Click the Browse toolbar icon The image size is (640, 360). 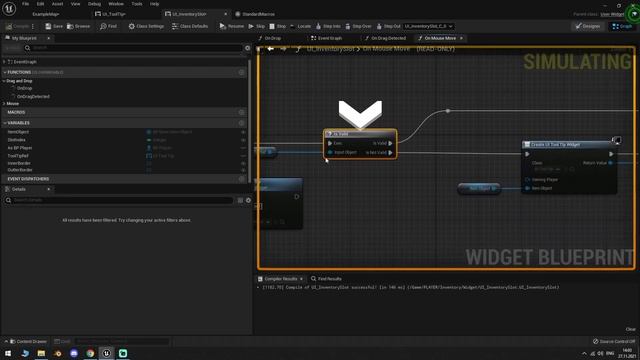point(70,26)
